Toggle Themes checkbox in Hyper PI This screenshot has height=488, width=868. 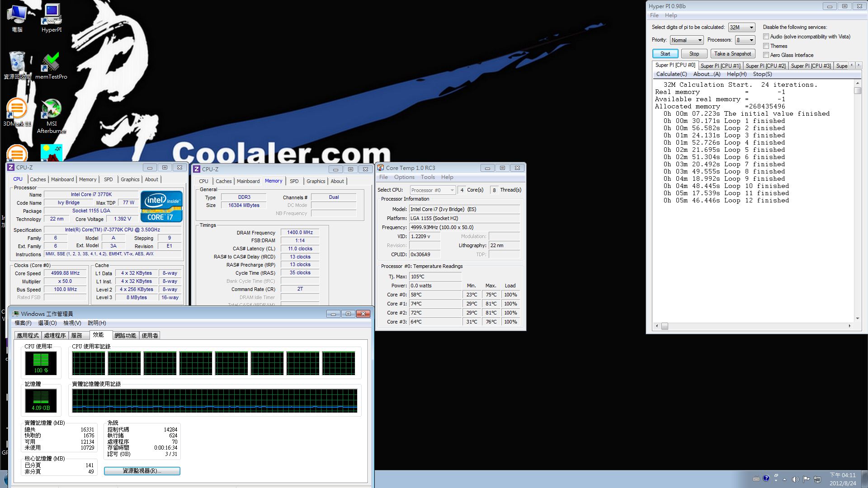[x=766, y=46]
